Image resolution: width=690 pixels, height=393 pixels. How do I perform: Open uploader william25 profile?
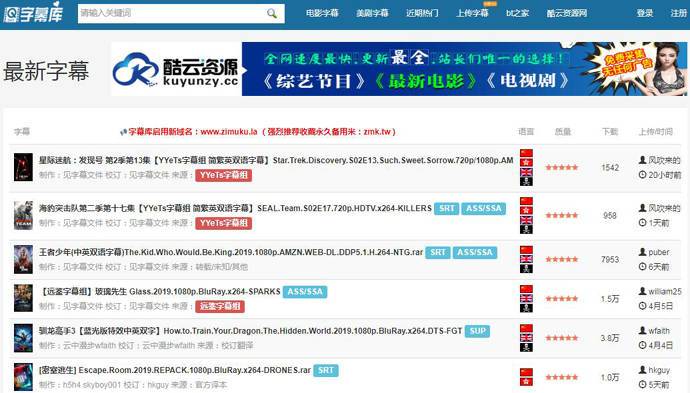pos(664,291)
